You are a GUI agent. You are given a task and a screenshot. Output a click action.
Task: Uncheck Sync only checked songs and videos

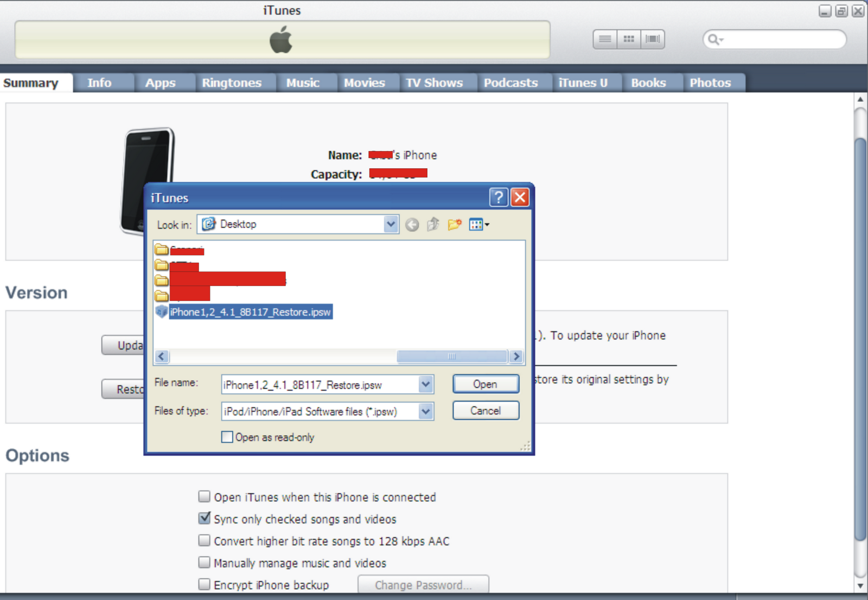pos(204,519)
